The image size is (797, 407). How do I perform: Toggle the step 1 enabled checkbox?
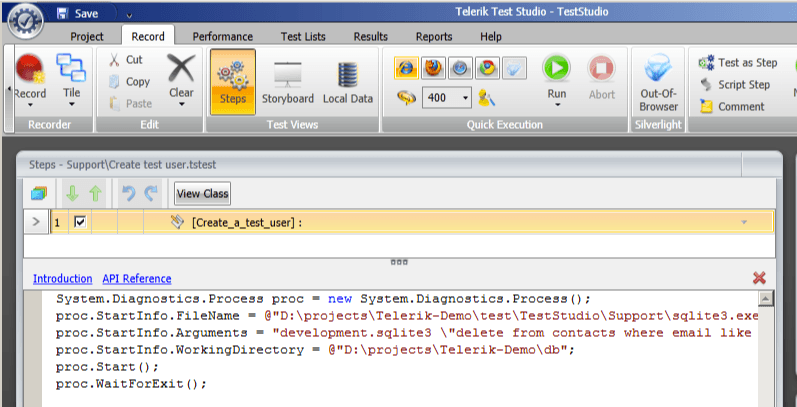coord(80,222)
